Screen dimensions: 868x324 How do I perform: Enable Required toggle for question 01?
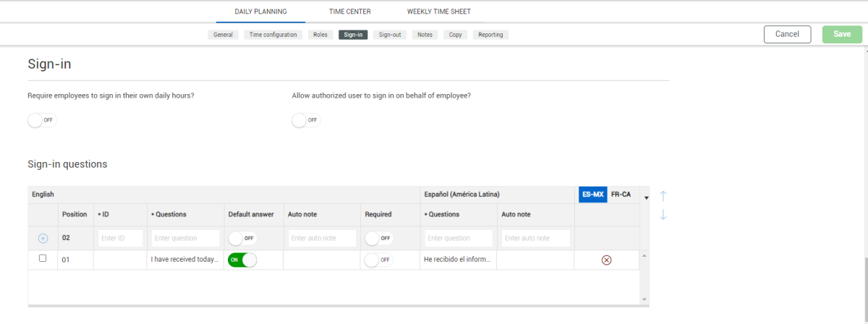tap(378, 260)
